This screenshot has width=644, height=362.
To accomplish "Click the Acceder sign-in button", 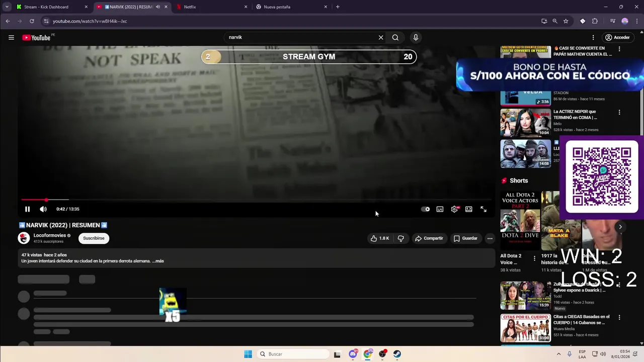I will (617, 37).
